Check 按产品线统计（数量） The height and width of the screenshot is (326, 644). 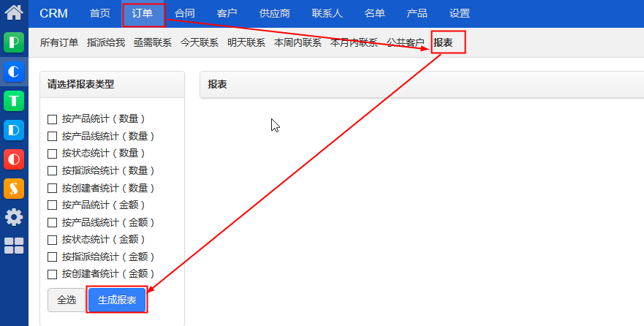52,136
